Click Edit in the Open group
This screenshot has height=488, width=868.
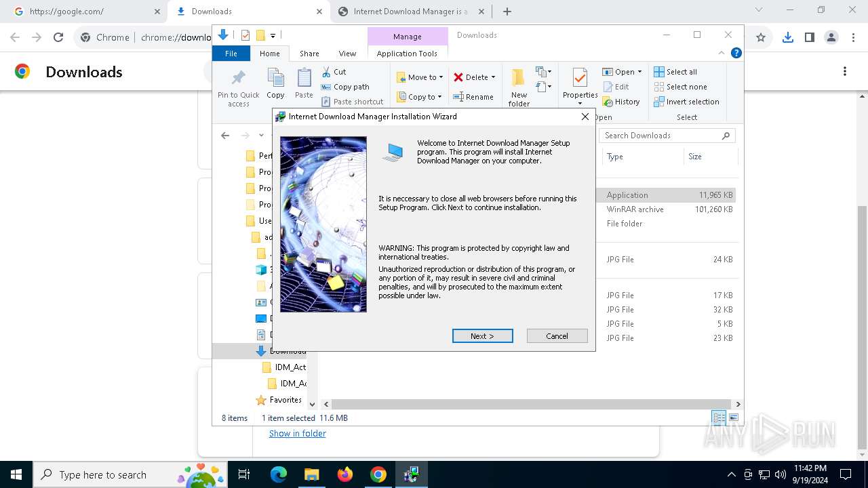pos(616,87)
